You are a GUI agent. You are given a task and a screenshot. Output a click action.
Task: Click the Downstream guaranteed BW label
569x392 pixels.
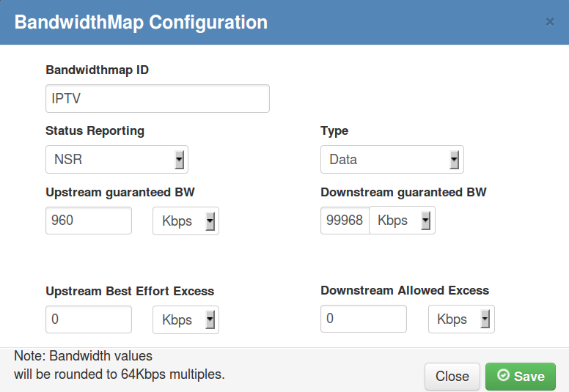coord(403,192)
